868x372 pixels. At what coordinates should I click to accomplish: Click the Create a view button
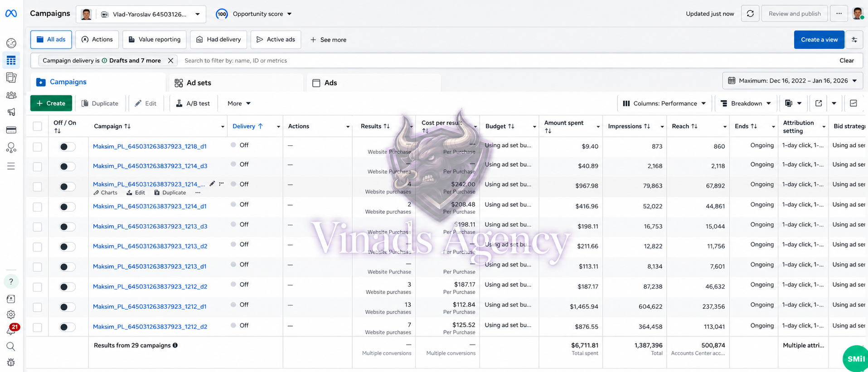819,40
